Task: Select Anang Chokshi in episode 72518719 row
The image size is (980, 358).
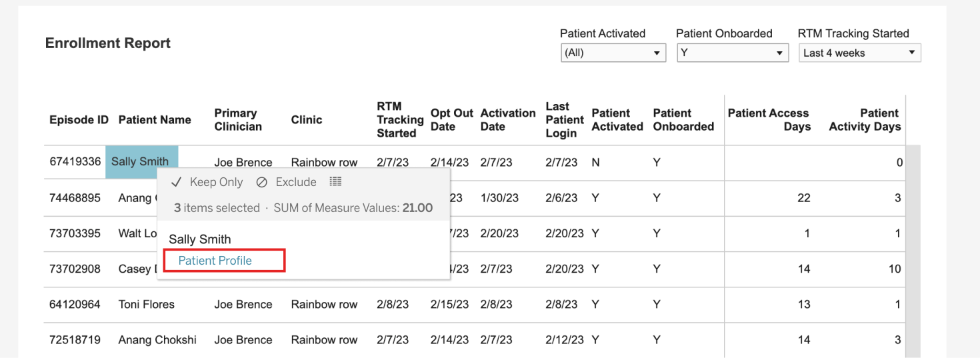Action: point(157,340)
